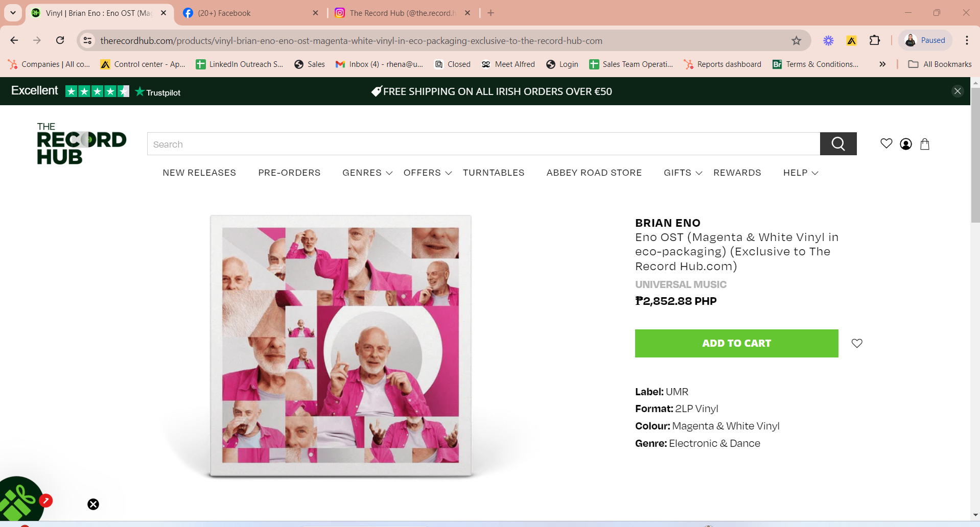
Task: Click the purple snowflake extension icon
Action: click(x=828, y=40)
